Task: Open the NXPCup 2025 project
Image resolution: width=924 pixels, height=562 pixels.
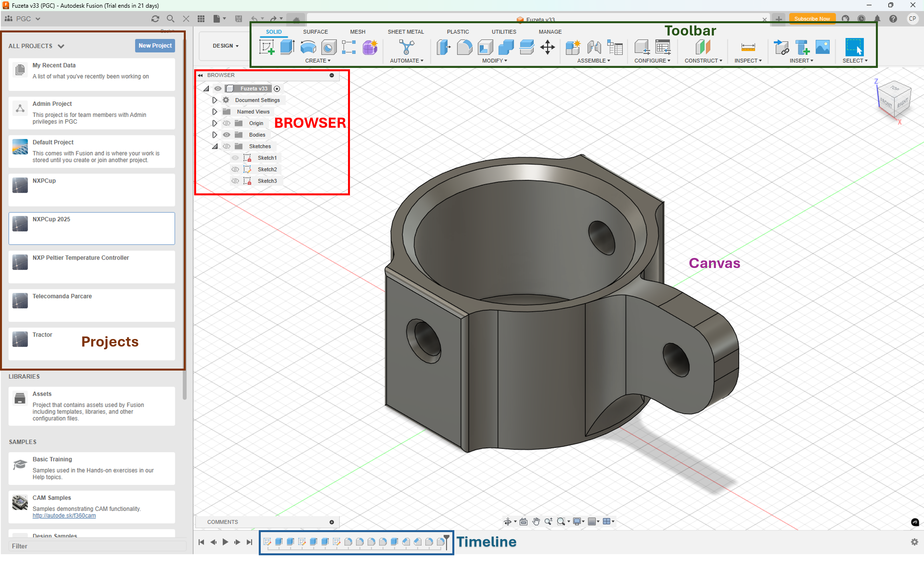Action: [91, 228]
